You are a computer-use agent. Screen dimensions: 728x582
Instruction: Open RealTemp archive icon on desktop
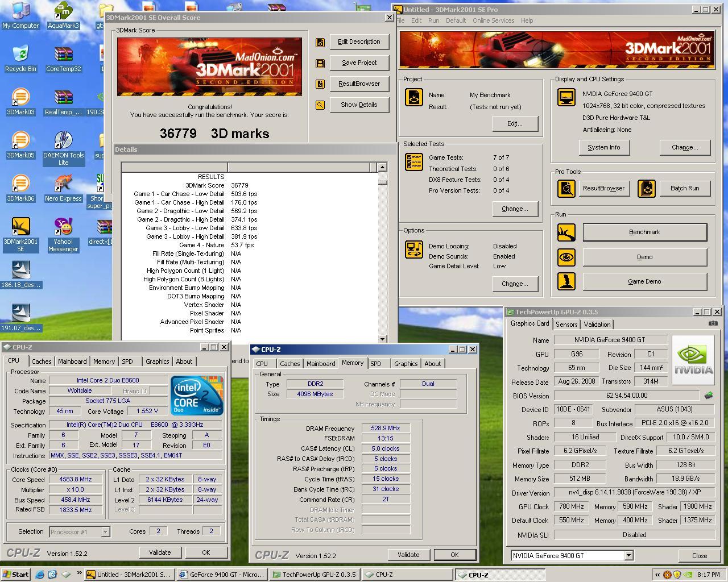(x=63, y=102)
